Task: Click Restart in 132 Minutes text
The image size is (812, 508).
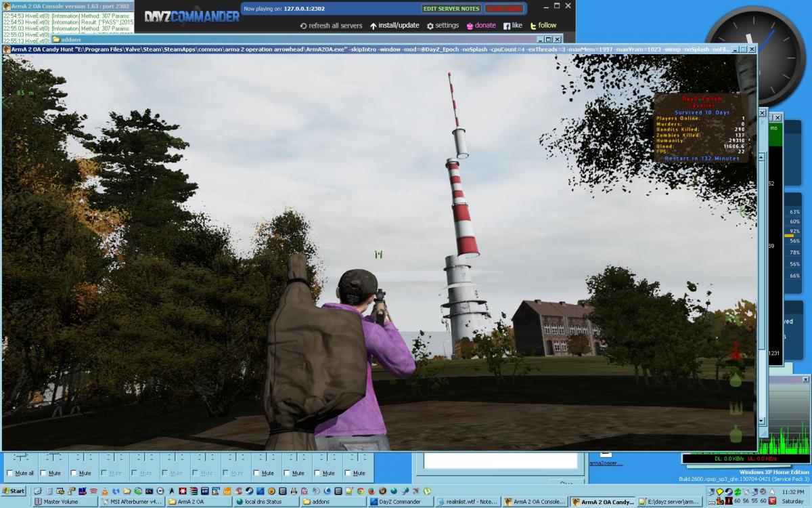Action: pos(702,158)
